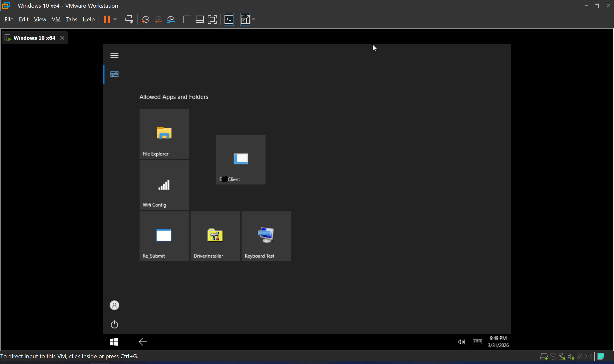Open the Snapshot Manager
614x364 pixels.
(x=171, y=19)
